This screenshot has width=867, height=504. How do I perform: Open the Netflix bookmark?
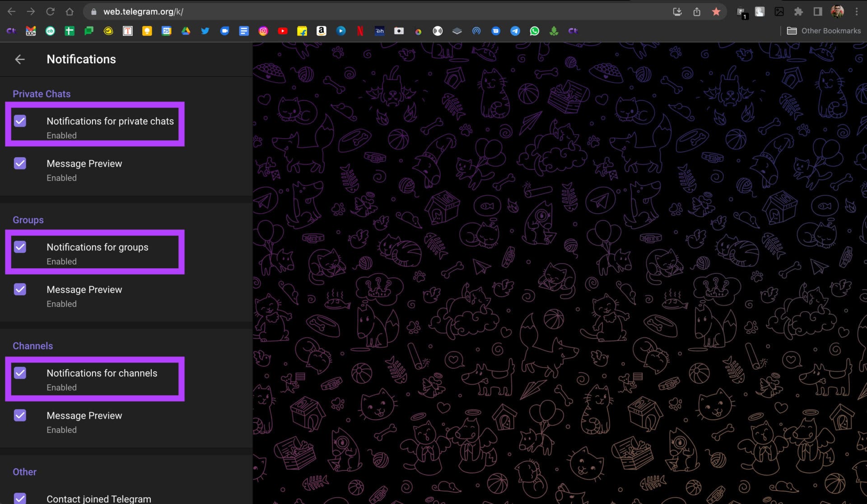pyautogui.click(x=360, y=31)
